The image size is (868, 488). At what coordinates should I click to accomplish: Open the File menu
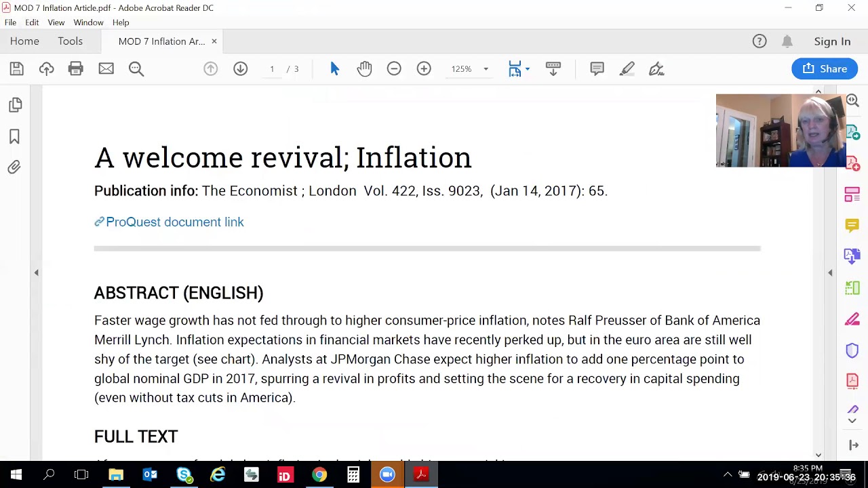pos(10,22)
